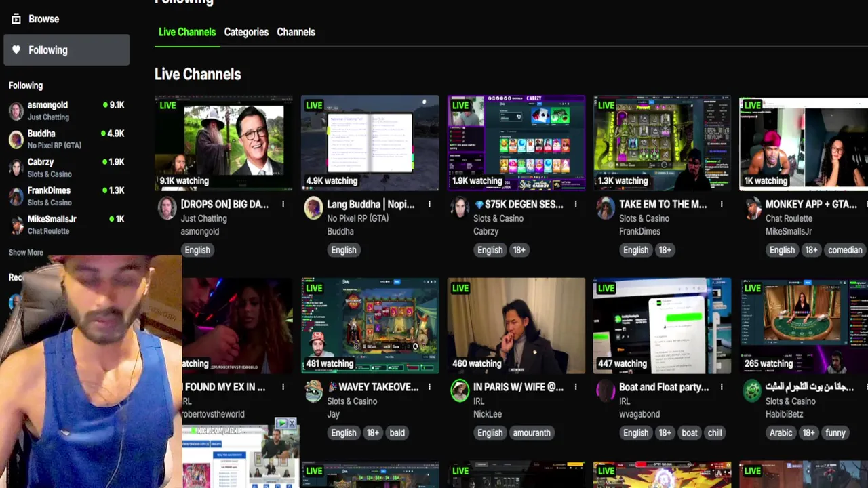Open MikeSmallsJr thumbnail with 1K watching
Viewport: 868px width, 488px height.
click(x=804, y=143)
